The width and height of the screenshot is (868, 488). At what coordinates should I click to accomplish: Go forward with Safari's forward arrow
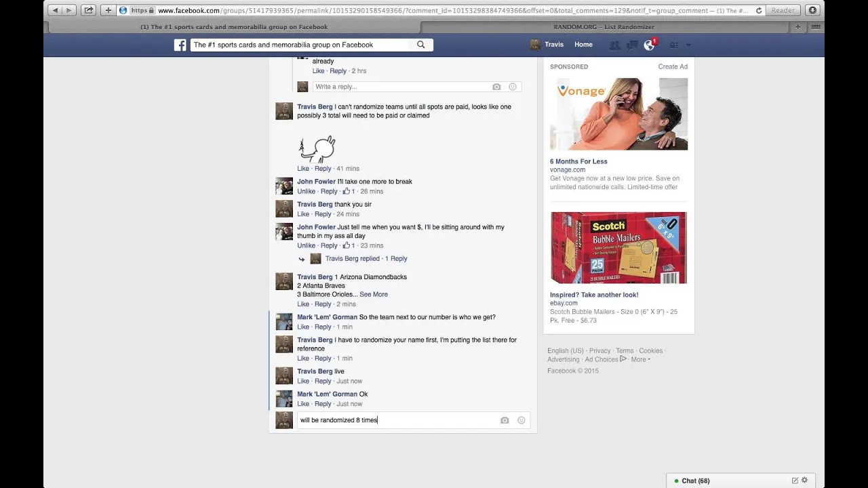coord(69,10)
